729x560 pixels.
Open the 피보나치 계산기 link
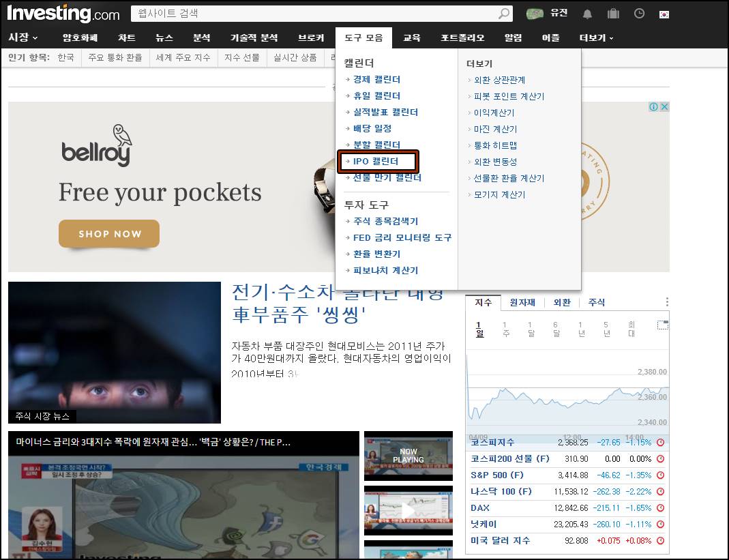pos(385,270)
